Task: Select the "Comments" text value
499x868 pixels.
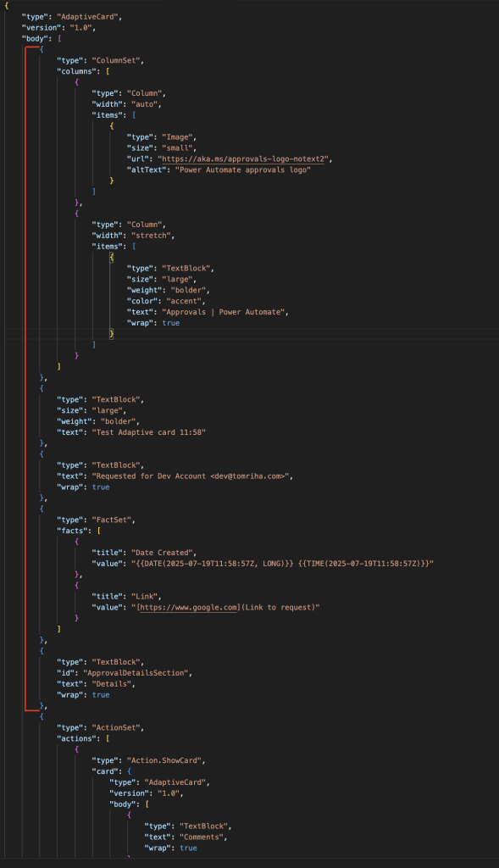Action: tap(202, 837)
